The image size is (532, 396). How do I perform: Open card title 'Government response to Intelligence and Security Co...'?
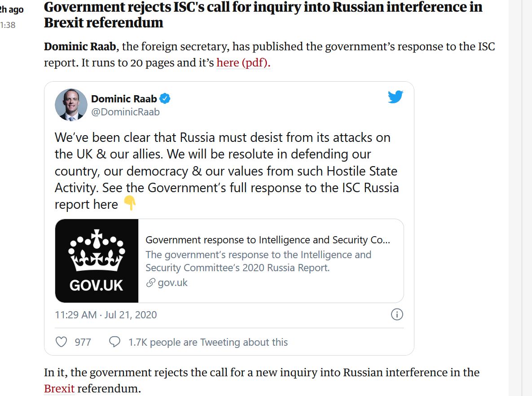click(268, 240)
